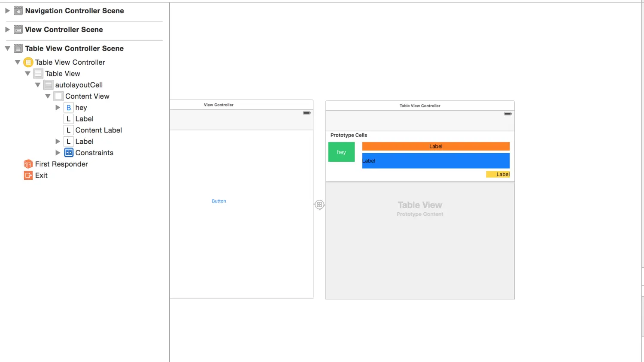Screen dimensions: 644x362
Task: Click the Table View Prototype Content placeholder
Action: pos(420,208)
